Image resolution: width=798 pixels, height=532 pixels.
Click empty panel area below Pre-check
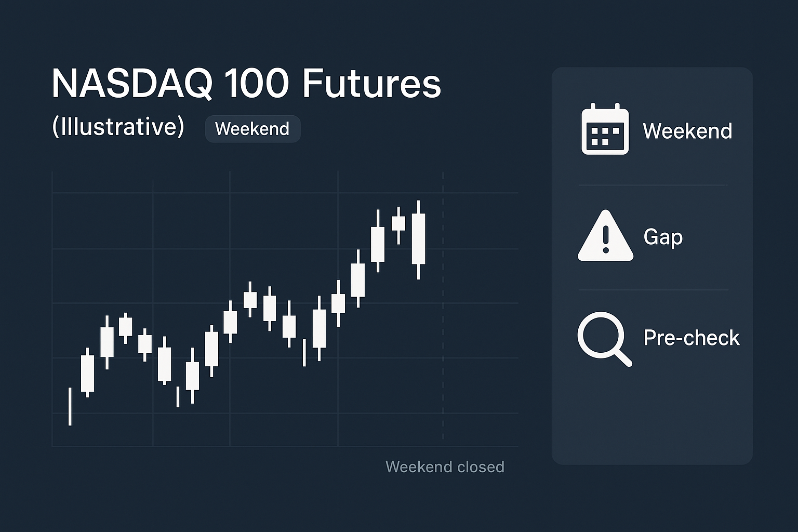tap(652, 416)
